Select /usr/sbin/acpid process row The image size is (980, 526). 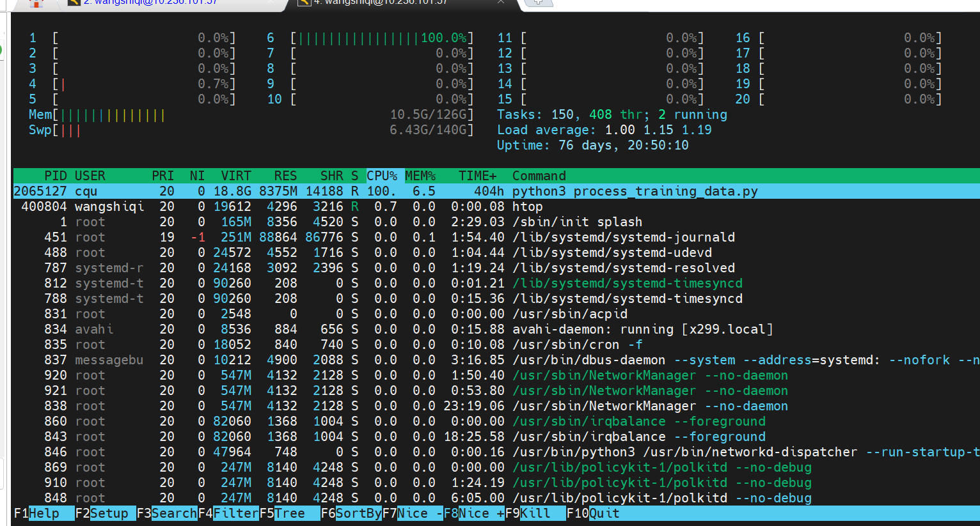(x=496, y=314)
